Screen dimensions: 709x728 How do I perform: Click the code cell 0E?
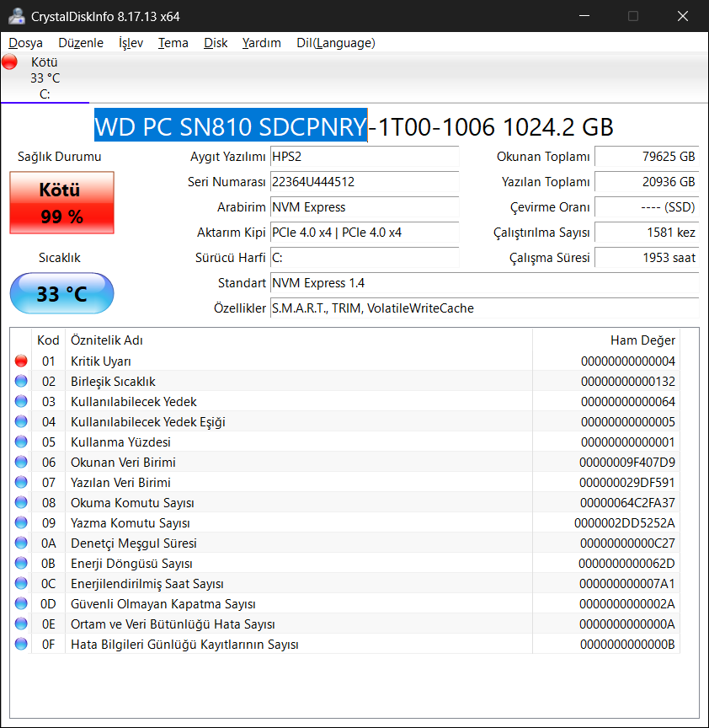[x=48, y=624]
